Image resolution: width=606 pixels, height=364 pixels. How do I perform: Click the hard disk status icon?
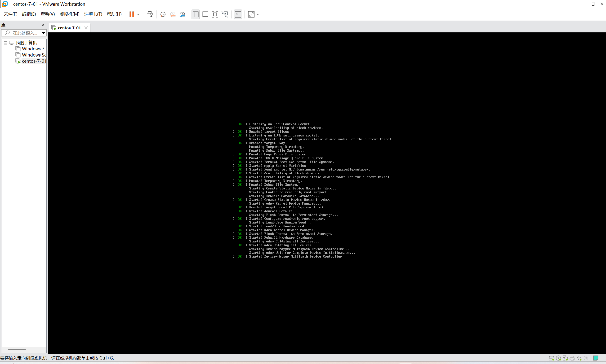coord(551,358)
